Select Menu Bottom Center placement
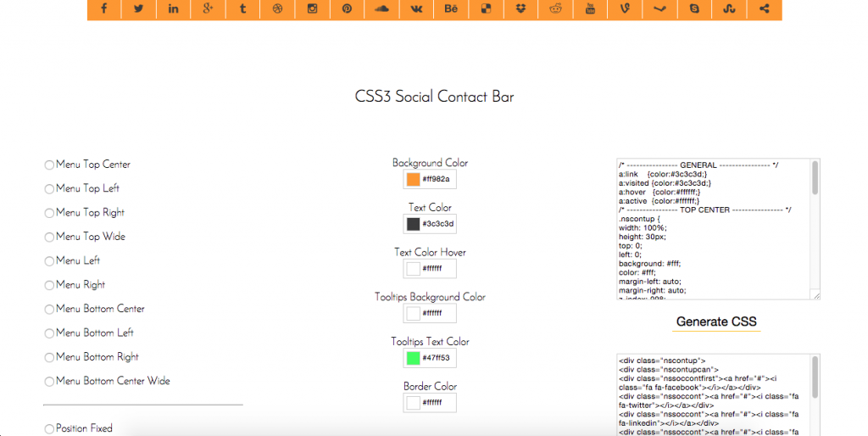This screenshot has height=436, width=868. coord(49,309)
